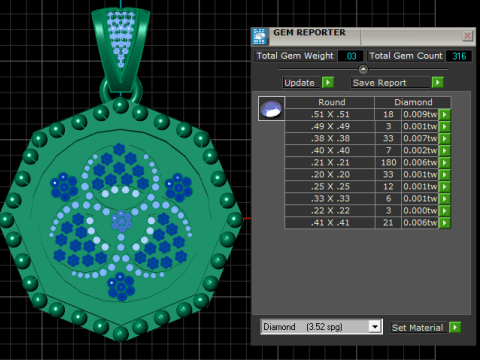Click green arrow for .40 X .40 row
480x360 pixels.
pyautogui.click(x=445, y=150)
